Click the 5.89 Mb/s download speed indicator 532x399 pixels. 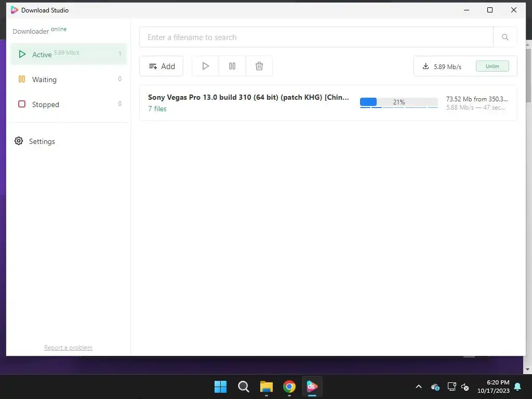coord(443,66)
